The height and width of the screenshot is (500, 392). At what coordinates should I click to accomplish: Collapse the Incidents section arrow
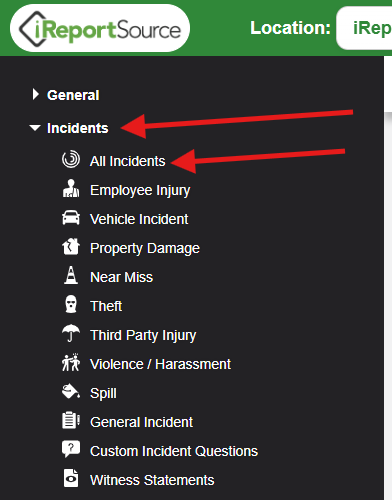click(35, 128)
